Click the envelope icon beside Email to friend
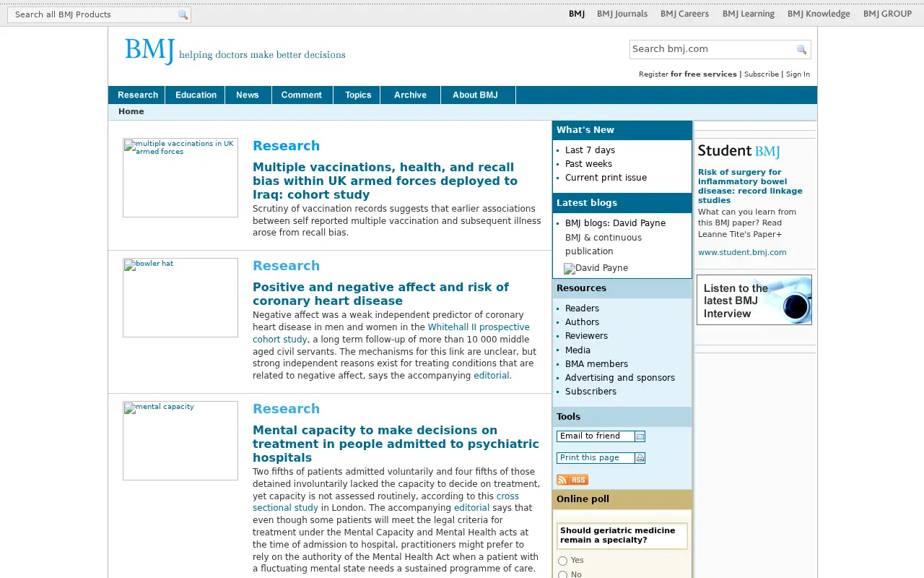The width and height of the screenshot is (924, 578). click(640, 436)
